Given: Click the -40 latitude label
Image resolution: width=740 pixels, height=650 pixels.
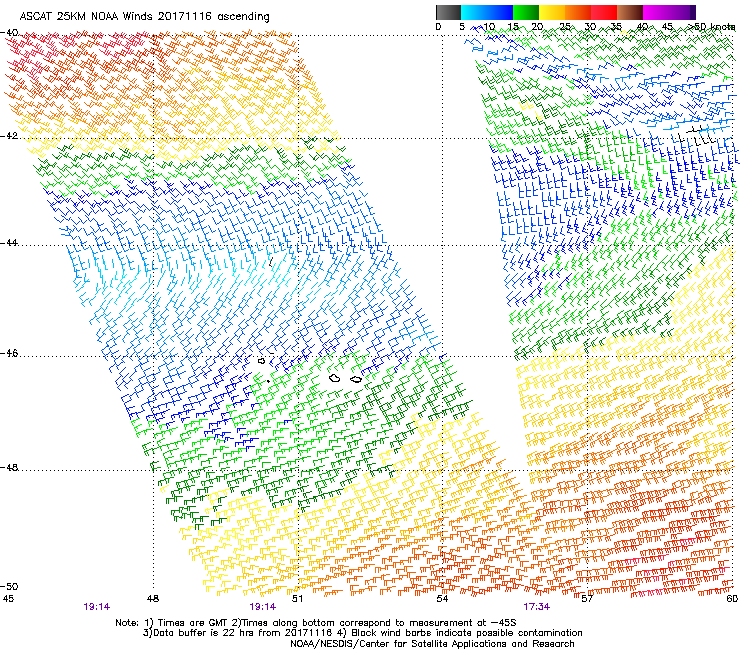Looking at the screenshot, I should tap(9, 33).
